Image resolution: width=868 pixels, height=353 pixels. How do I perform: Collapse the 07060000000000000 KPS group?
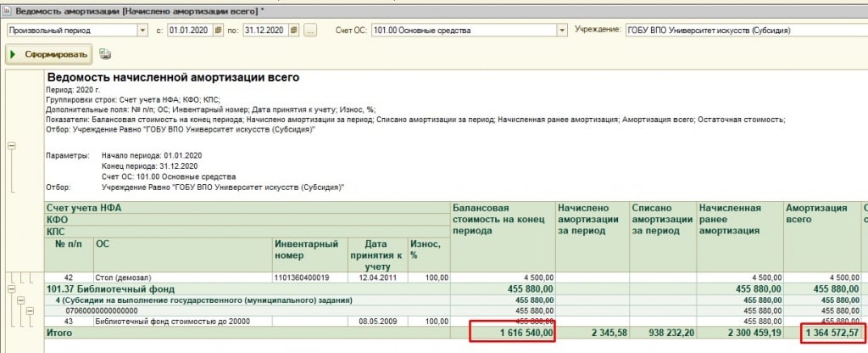[x=28, y=311]
